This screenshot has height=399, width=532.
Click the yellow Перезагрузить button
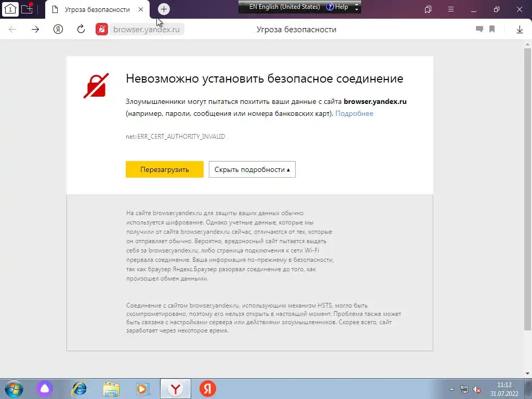(x=165, y=169)
